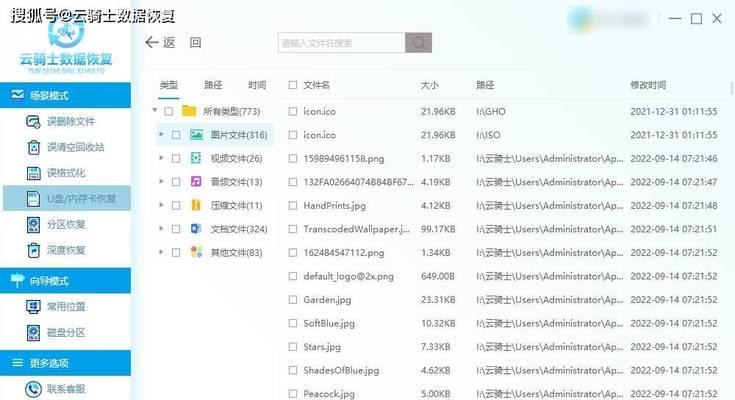The height and width of the screenshot is (400, 735).
Task: Tick checkbox for Stars.jpg
Action: tap(293, 347)
